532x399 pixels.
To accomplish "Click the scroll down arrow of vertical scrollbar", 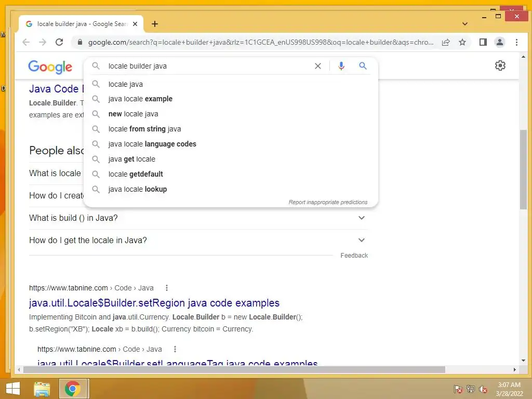I will click(x=523, y=361).
